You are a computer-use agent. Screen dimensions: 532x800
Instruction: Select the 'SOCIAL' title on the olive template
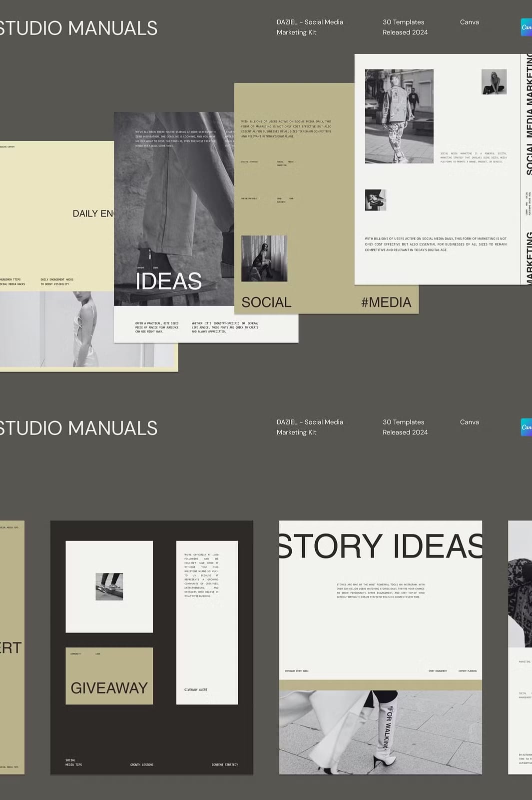click(x=266, y=302)
